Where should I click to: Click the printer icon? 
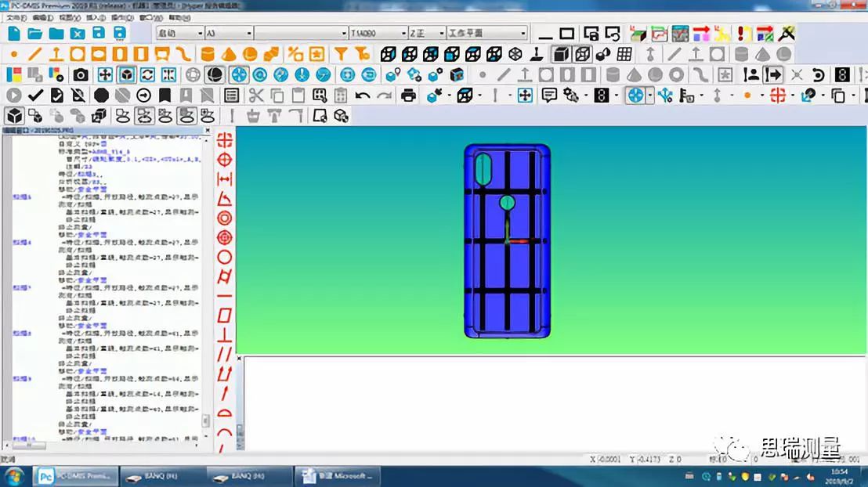click(x=408, y=96)
